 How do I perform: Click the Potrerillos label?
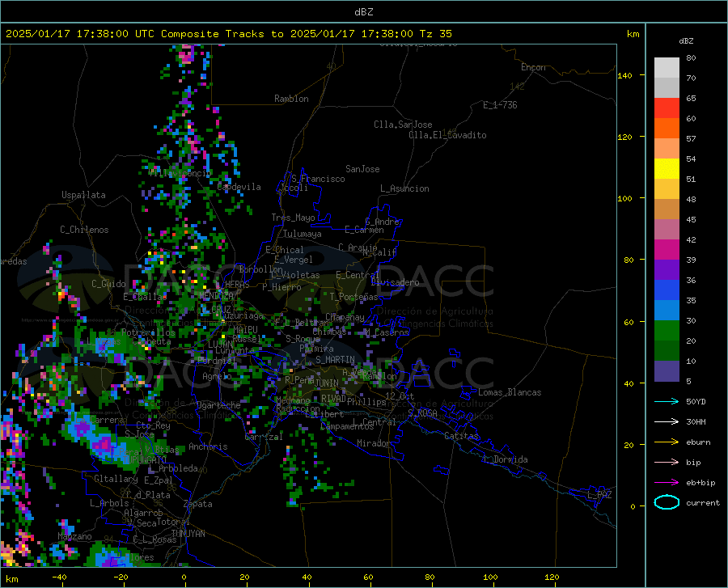(x=148, y=332)
